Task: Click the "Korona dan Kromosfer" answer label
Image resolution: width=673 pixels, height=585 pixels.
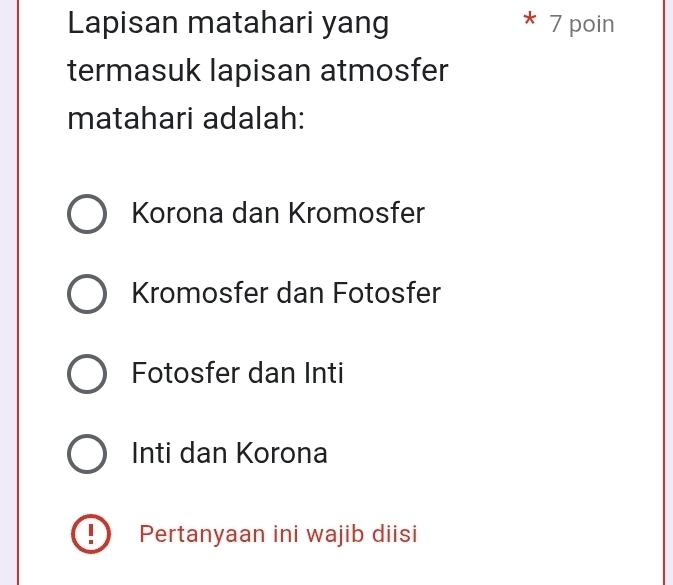Action: 278,213
